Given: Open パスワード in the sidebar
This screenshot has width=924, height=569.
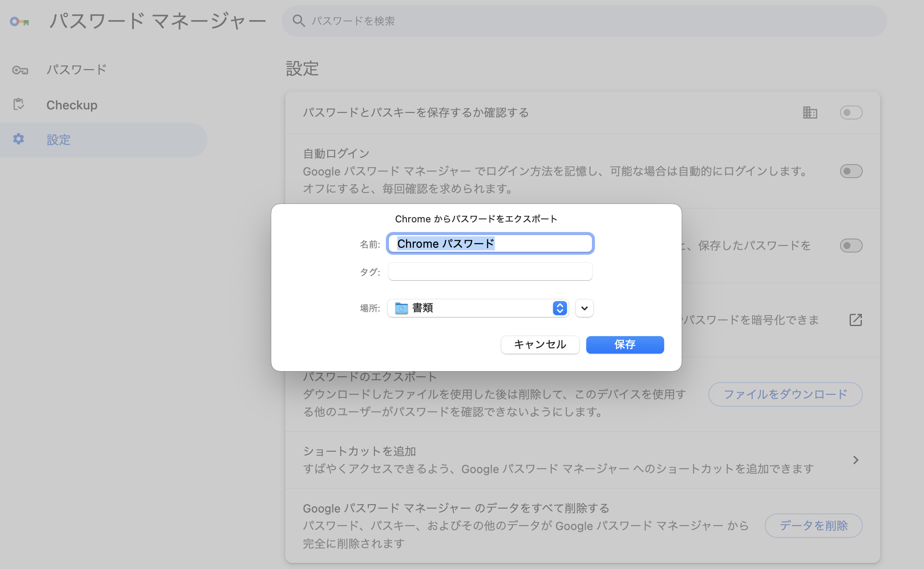Looking at the screenshot, I should point(103,70).
